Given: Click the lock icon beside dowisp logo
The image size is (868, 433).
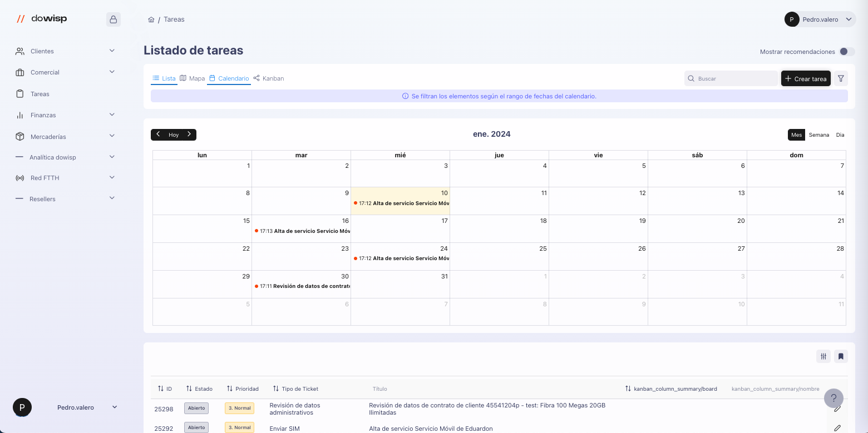Looking at the screenshot, I should pos(114,19).
